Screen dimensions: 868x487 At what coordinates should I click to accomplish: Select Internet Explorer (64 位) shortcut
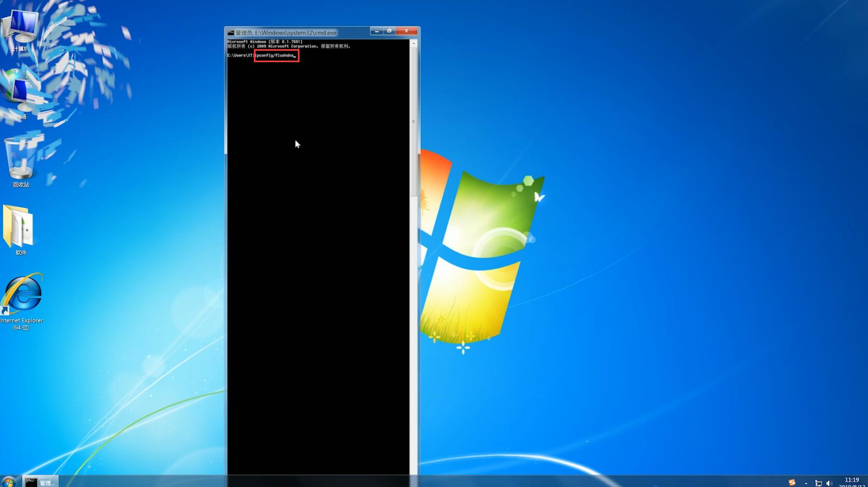pyautogui.click(x=21, y=302)
